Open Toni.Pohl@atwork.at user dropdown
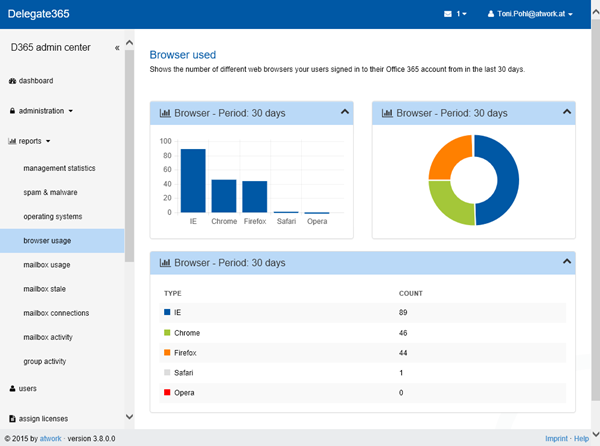Image resolution: width=600 pixels, height=446 pixels. tap(529, 14)
